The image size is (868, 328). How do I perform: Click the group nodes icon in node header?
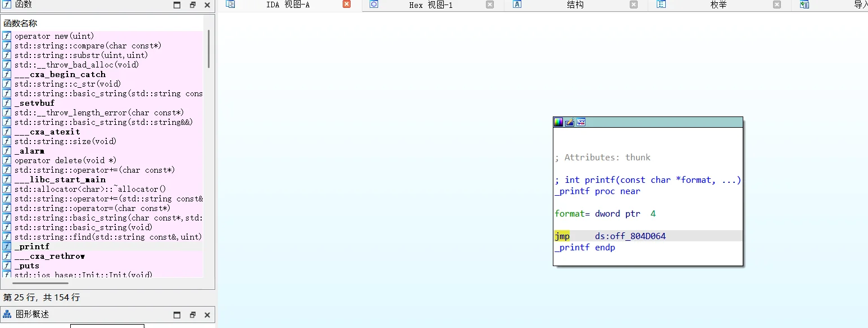pyautogui.click(x=581, y=122)
